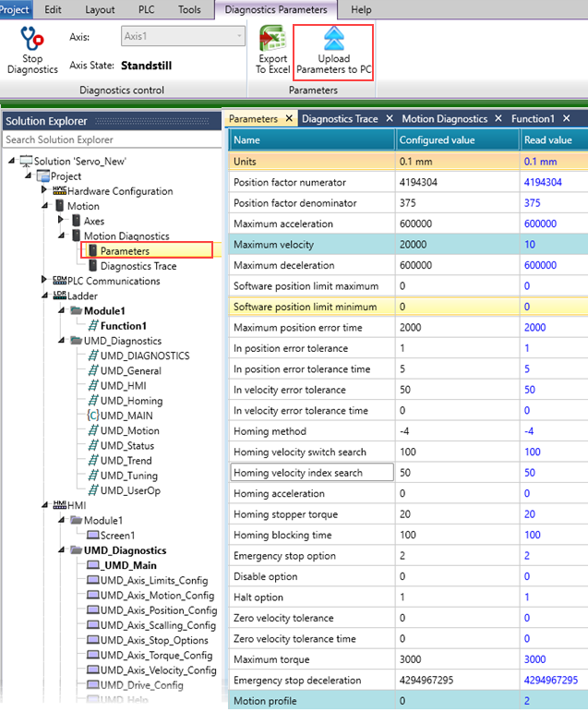Click the Homing velocity index search cell

pyautogui.click(x=312, y=472)
